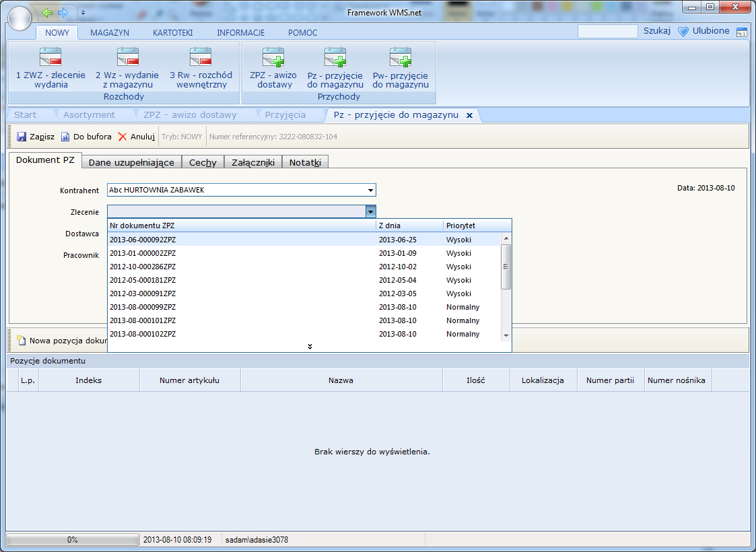Sort positions by Indeks column
The height and width of the screenshot is (552, 756).
click(x=89, y=380)
